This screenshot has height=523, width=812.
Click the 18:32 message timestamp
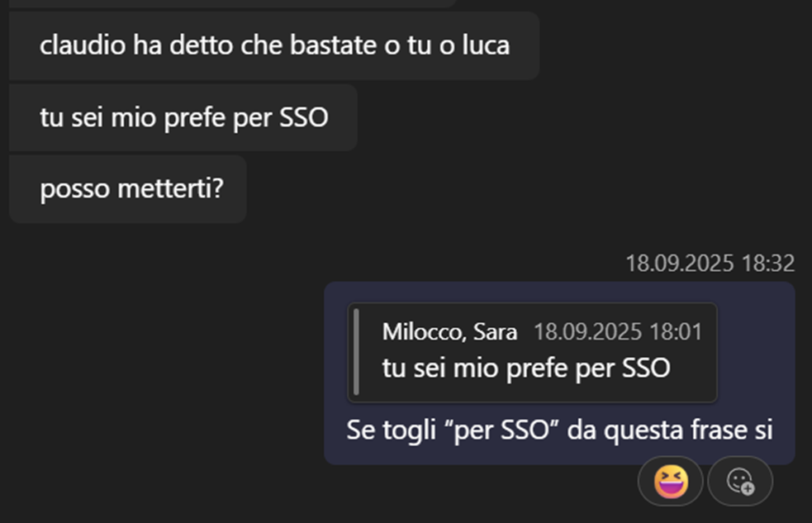coord(710,264)
